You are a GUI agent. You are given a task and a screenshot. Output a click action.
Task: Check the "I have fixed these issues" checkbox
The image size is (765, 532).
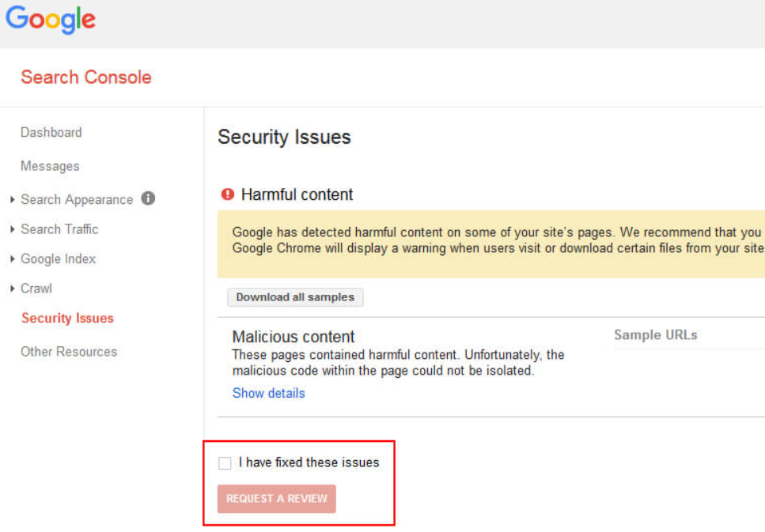pyautogui.click(x=224, y=463)
